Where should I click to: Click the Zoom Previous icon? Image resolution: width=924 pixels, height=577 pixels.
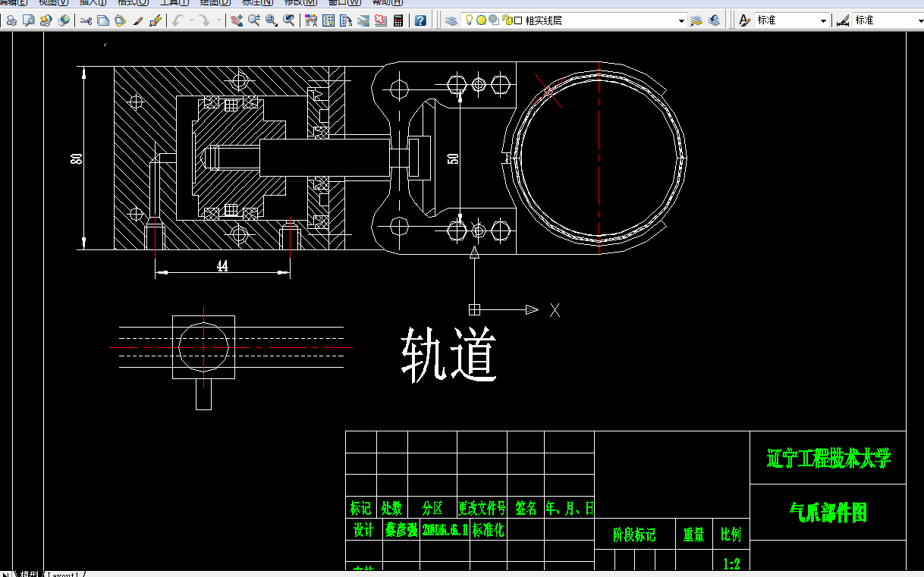[x=289, y=20]
